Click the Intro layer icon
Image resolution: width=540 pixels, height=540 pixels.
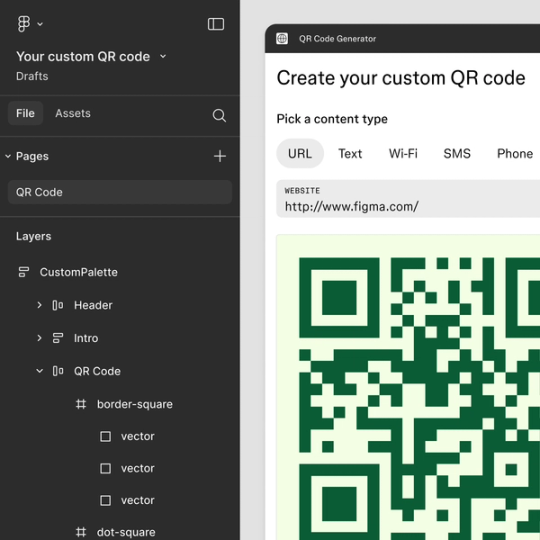tap(58, 338)
